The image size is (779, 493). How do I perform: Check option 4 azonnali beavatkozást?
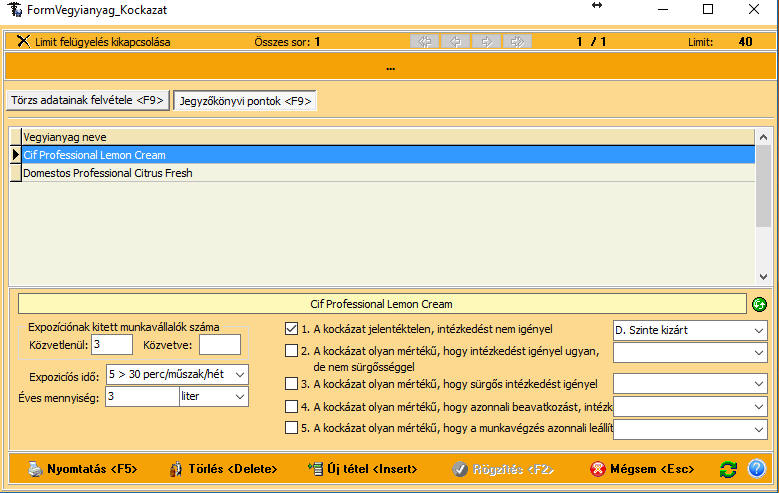[292, 407]
